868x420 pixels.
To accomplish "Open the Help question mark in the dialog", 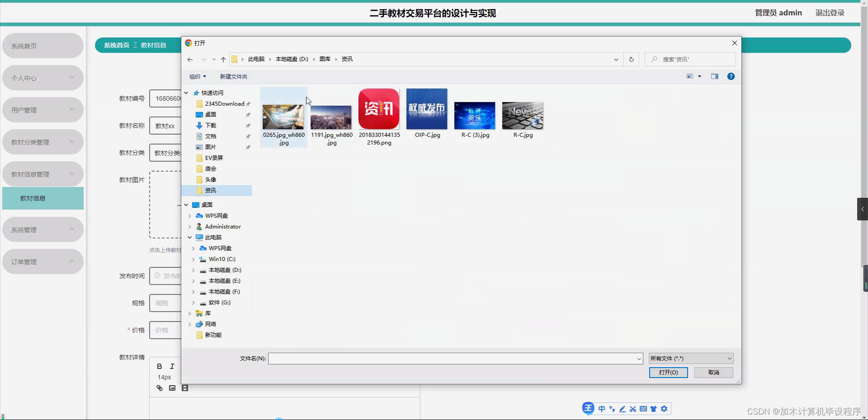I will (731, 76).
